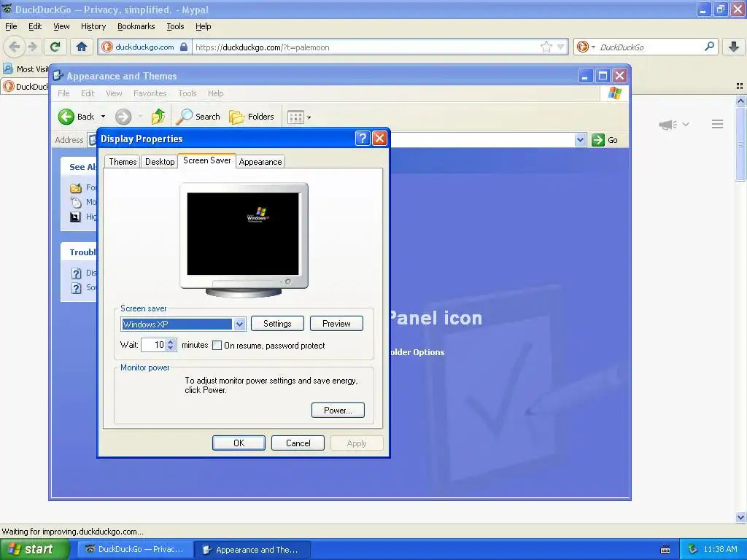Switch to Appearance and Themes taskbar button
The width and height of the screenshot is (747, 560).
tap(252, 550)
